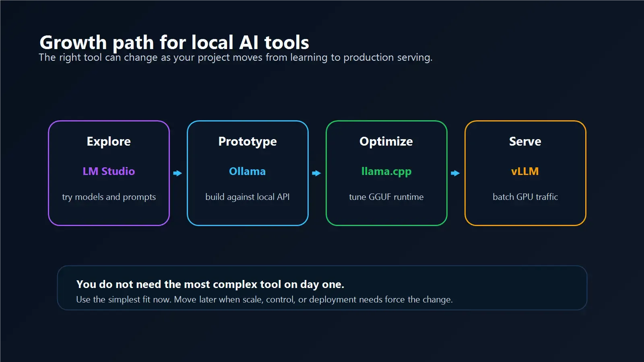Click 'You do not need the most complex tool' text
Viewport: 644px width, 362px height.
point(210,284)
